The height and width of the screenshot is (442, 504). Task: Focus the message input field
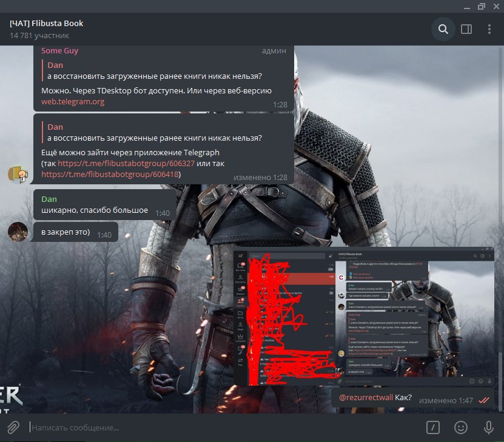pyautogui.click(x=225, y=427)
